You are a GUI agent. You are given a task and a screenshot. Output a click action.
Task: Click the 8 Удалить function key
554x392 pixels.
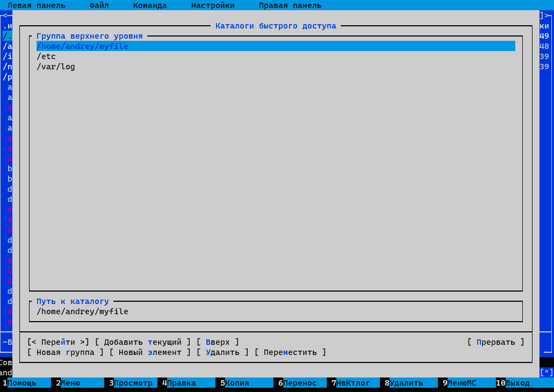(411, 383)
